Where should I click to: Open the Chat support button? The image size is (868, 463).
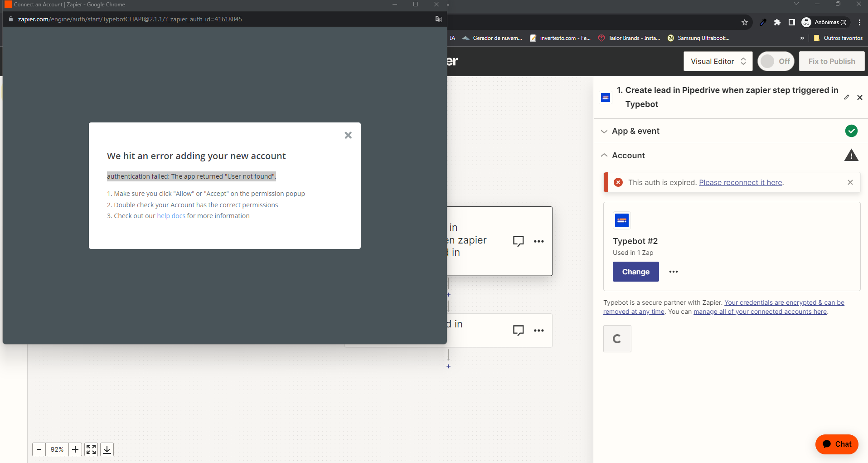click(x=837, y=444)
